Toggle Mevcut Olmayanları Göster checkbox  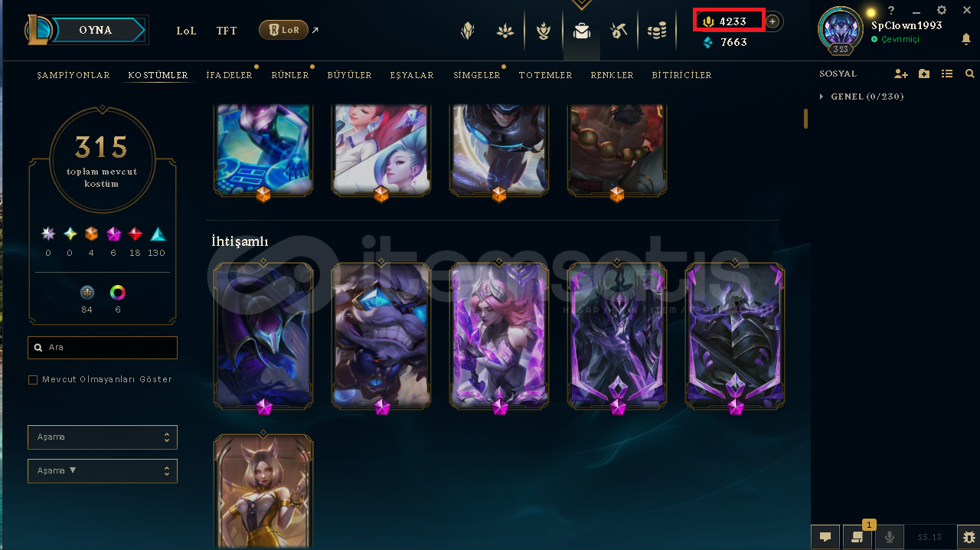pyautogui.click(x=33, y=379)
